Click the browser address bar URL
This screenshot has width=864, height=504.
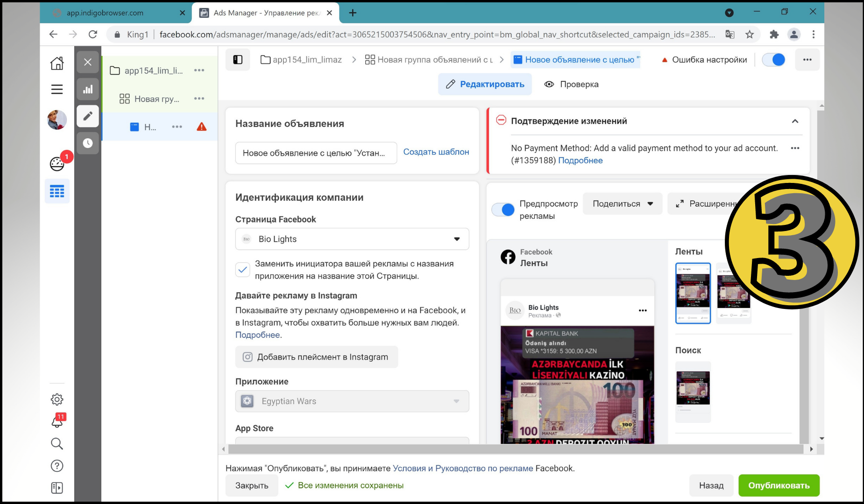point(437,35)
